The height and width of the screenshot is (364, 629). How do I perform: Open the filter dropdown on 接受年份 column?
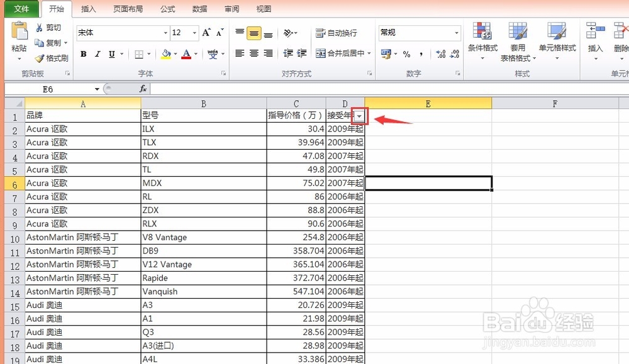(x=359, y=116)
